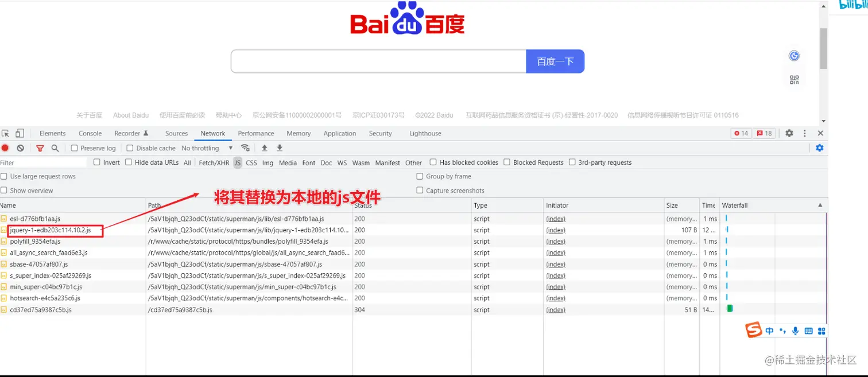The width and height of the screenshot is (868, 377).
Task: Sort by Status column header
Action: (412, 205)
